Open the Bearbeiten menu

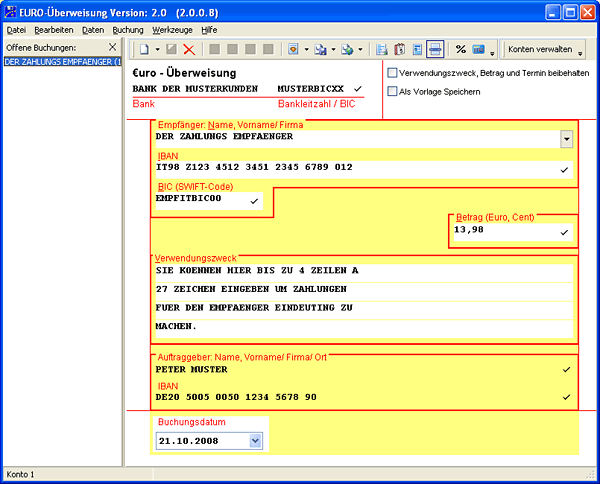54,30
